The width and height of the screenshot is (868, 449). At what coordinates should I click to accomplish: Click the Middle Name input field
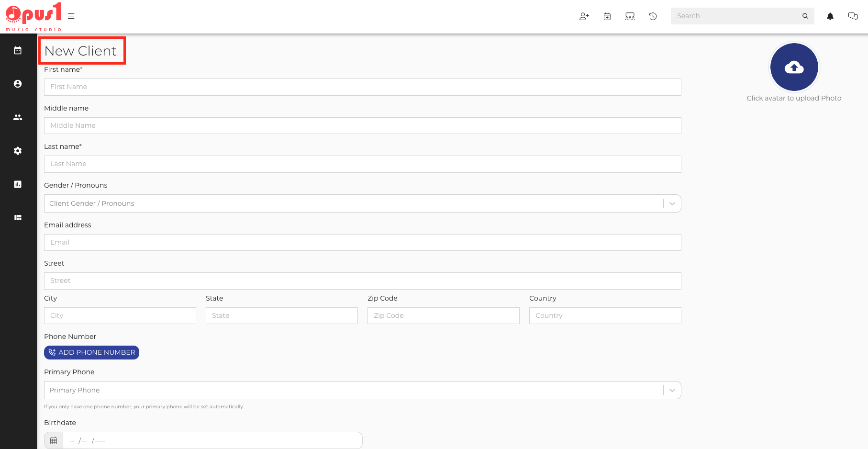362,125
